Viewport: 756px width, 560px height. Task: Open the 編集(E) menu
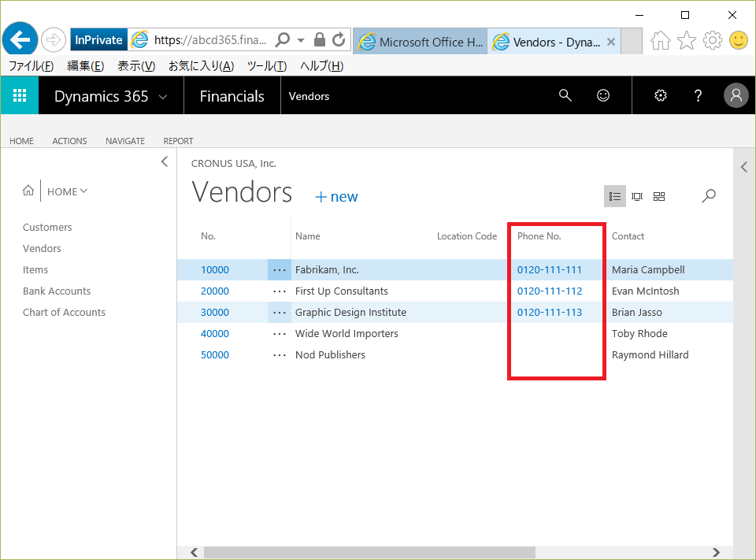tap(85, 66)
